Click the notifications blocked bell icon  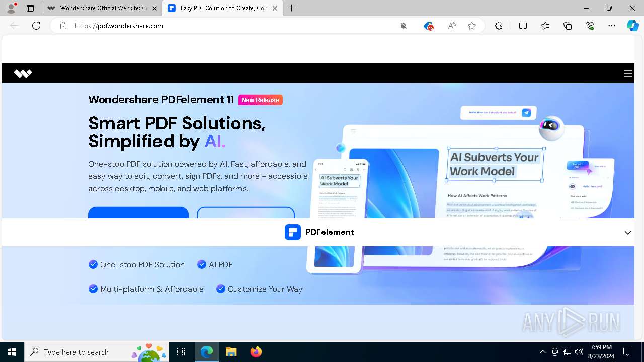click(x=404, y=26)
